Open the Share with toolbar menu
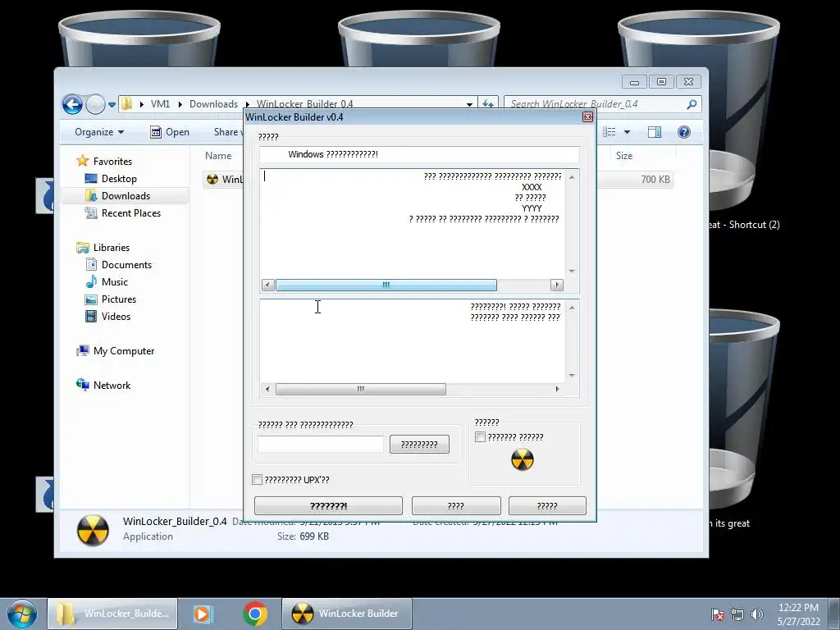Viewport: 840px width, 630px height. [x=228, y=132]
